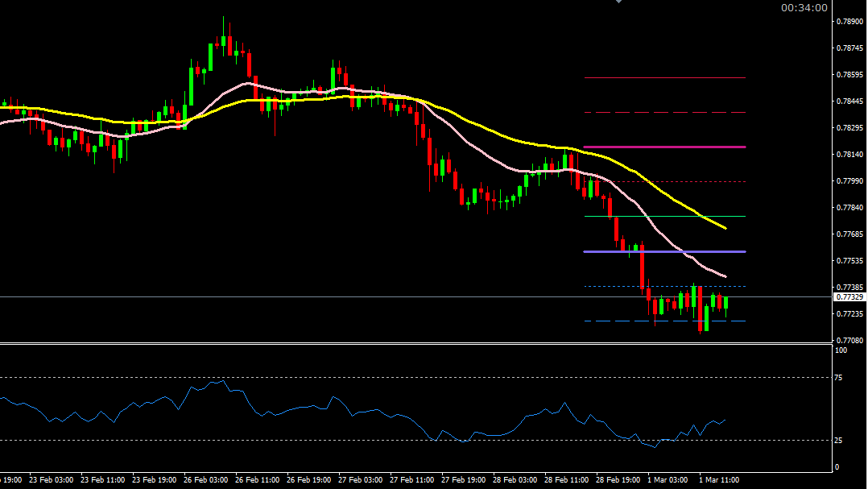Click the 26 Feb 11:00 time label

click(x=257, y=480)
